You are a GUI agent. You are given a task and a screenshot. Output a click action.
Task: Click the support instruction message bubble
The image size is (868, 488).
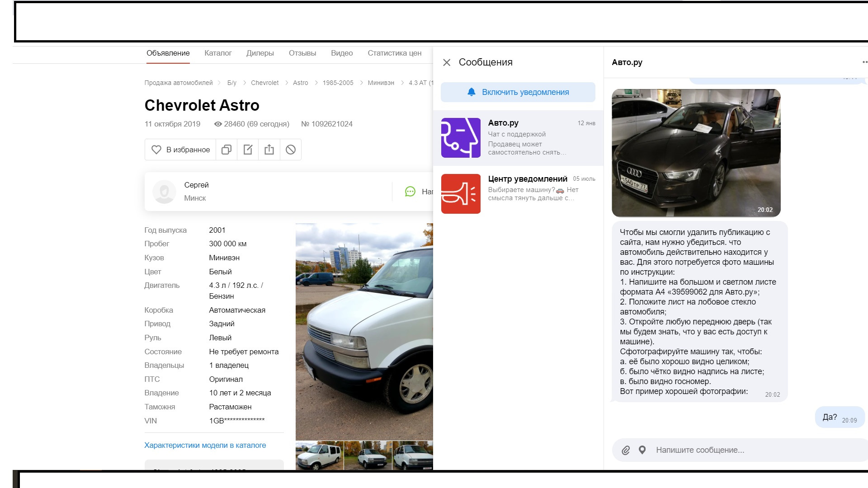tap(700, 312)
